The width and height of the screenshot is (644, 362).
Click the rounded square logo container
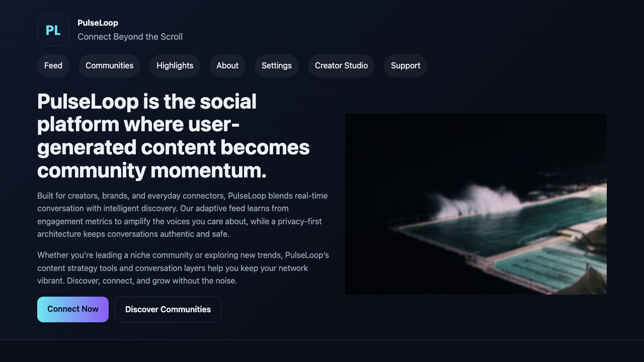[53, 30]
